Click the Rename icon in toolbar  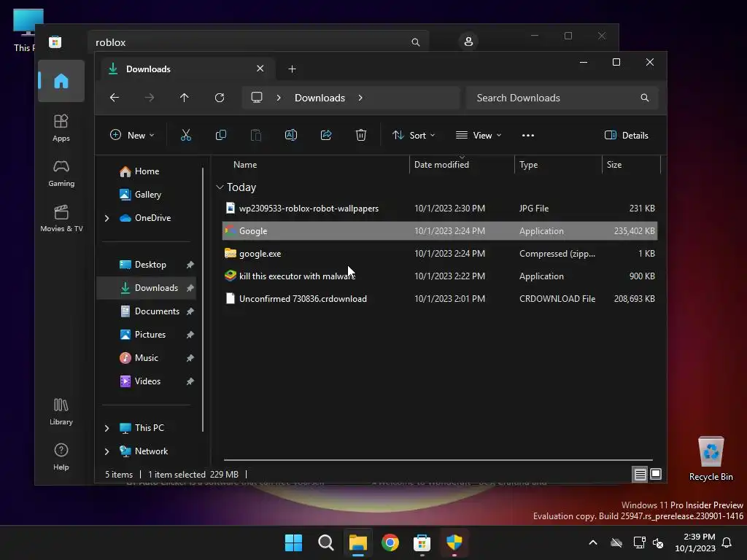pos(290,135)
